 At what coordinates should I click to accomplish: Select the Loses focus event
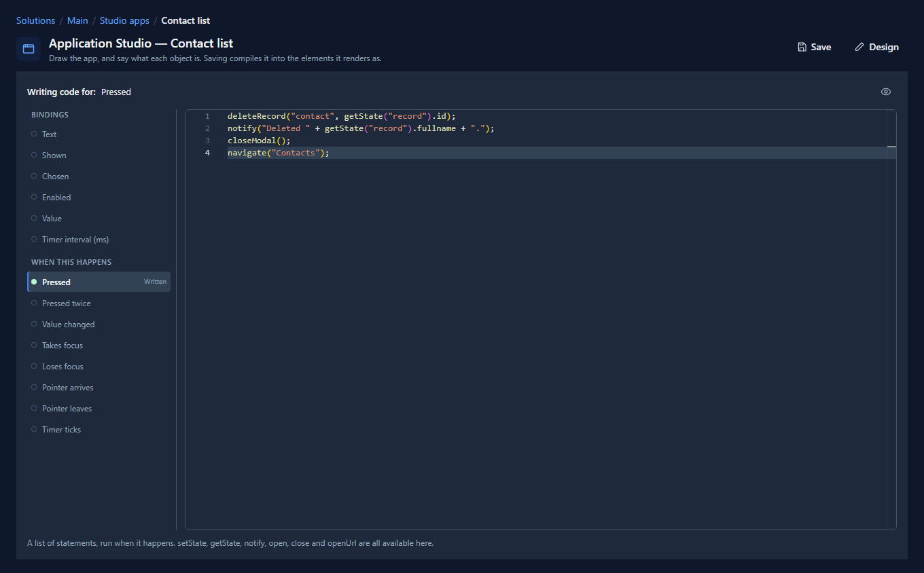[x=99, y=367]
